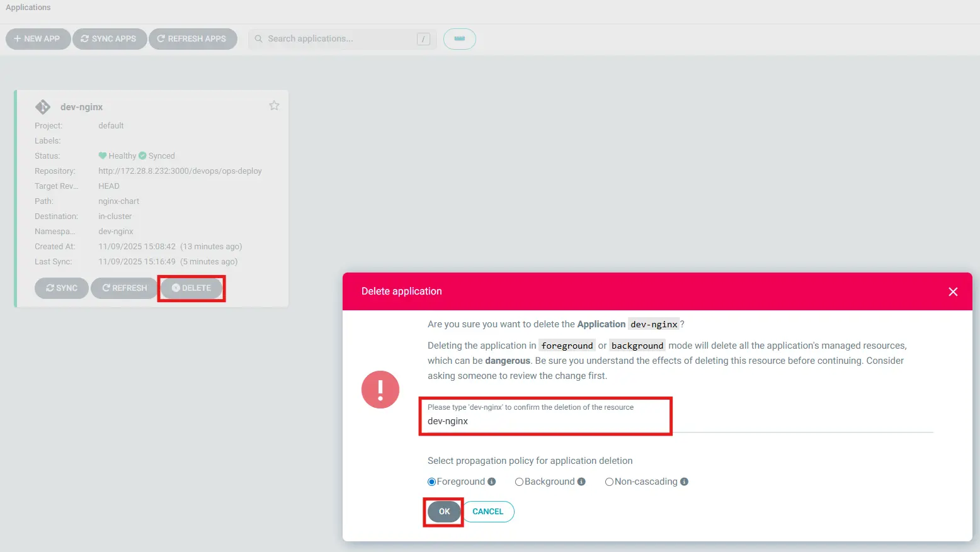
Task: Open the info tooltip next to Non-cascading option
Action: point(684,482)
